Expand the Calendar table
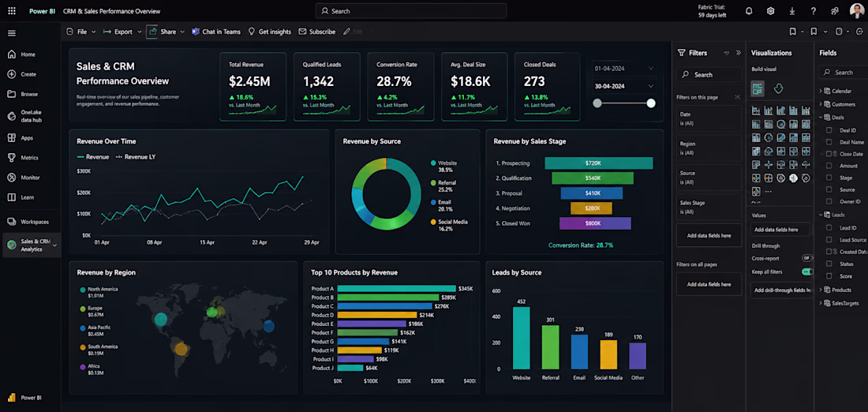The width and height of the screenshot is (868, 412). 821,91
